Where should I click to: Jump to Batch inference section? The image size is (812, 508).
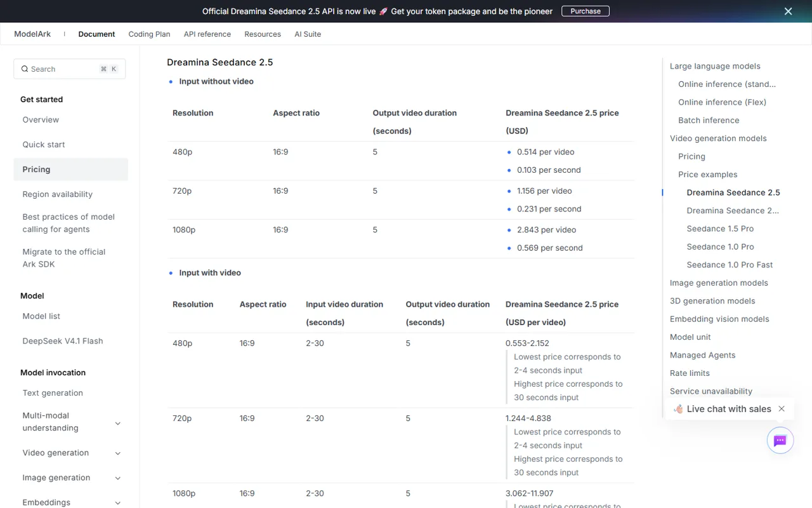pos(709,120)
